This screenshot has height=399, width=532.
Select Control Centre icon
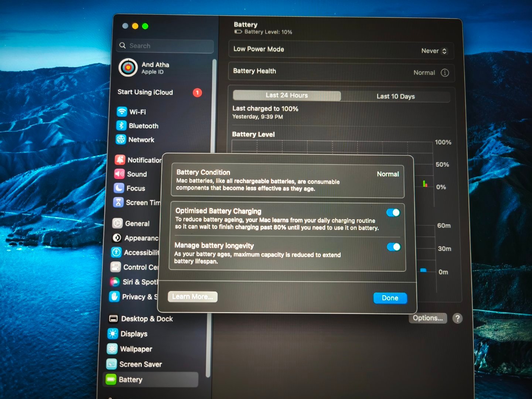coord(116,267)
